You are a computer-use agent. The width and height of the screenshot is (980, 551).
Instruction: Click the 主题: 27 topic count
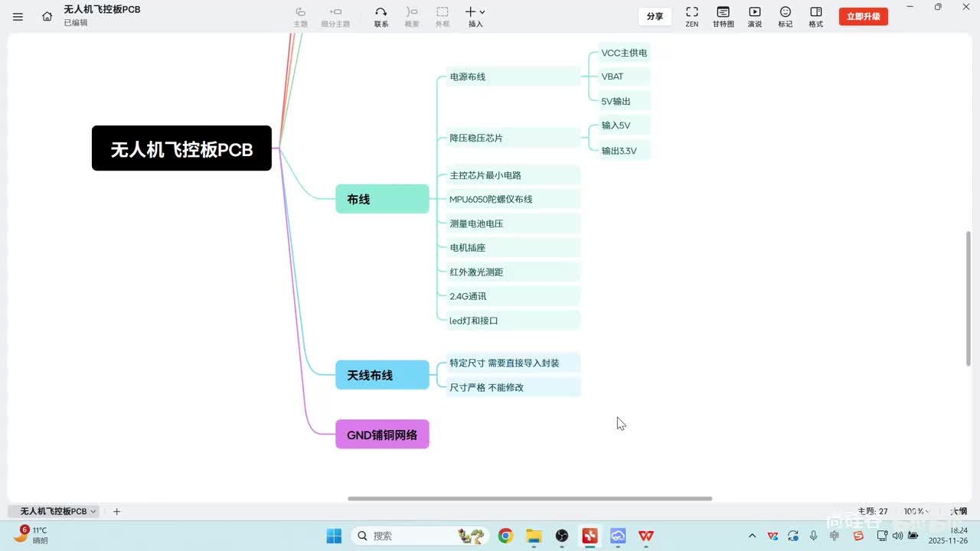click(873, 511)
